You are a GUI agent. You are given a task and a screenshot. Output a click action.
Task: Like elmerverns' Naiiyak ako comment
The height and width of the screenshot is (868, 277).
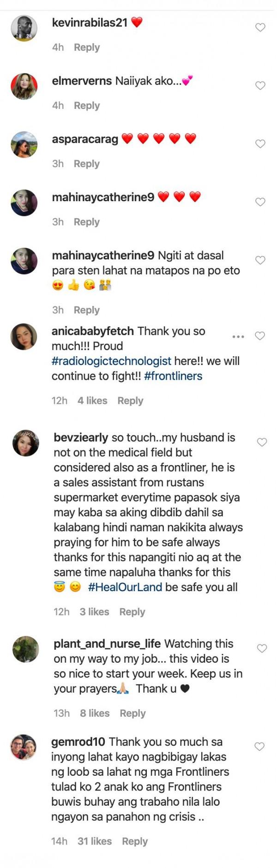tap(260, 86)
